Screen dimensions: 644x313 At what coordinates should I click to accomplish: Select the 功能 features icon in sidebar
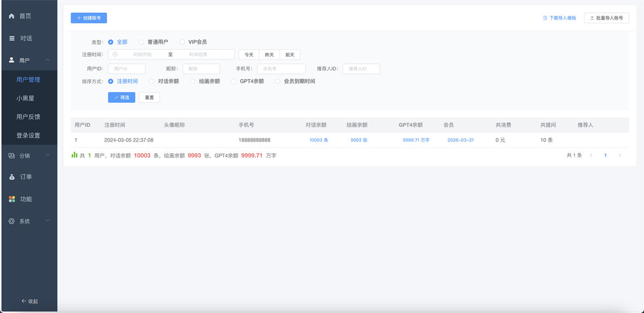tap(11, 199)
